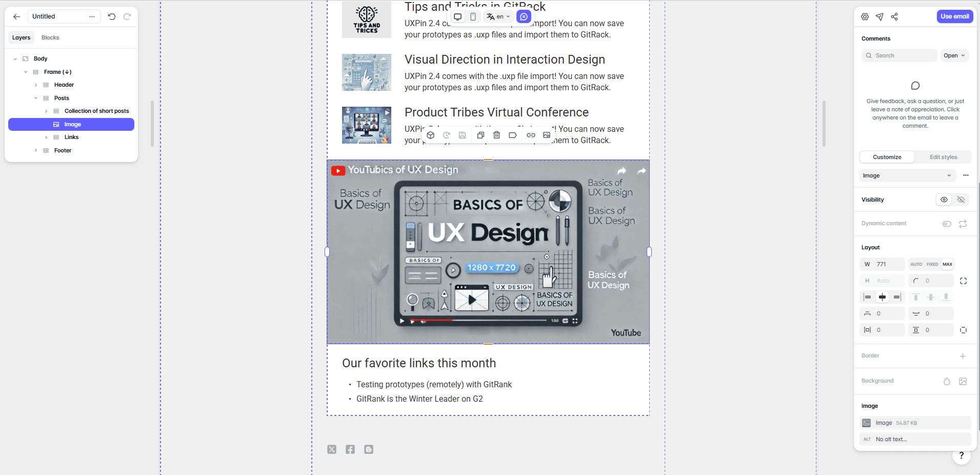
Task: Click the Blogger social icon in footer
Action: coord(369,449)
